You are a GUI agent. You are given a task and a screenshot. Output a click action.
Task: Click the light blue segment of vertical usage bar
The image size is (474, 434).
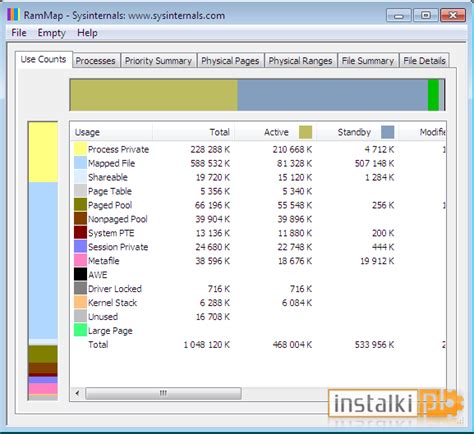43,261
